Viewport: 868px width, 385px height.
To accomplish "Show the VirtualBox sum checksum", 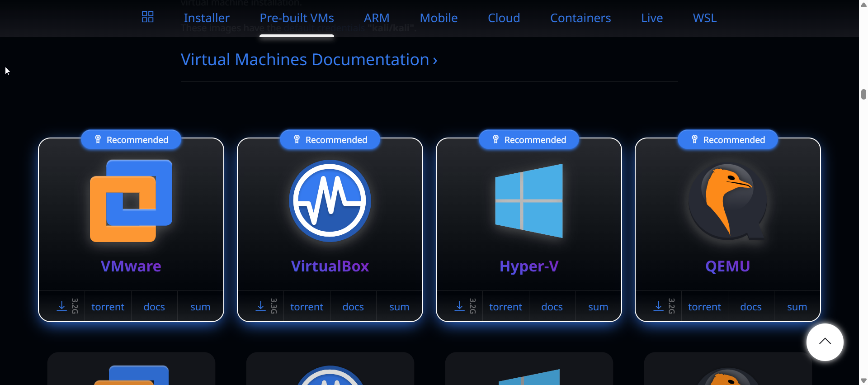I will 399,307.
